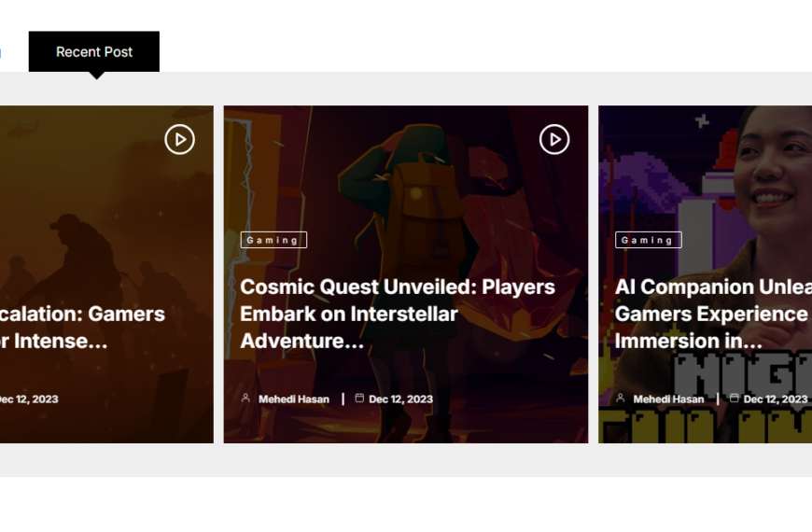Select the Gaming tag on Cosmic Quest card
This screenshot has width=812, height=532.
click(273, 240)
